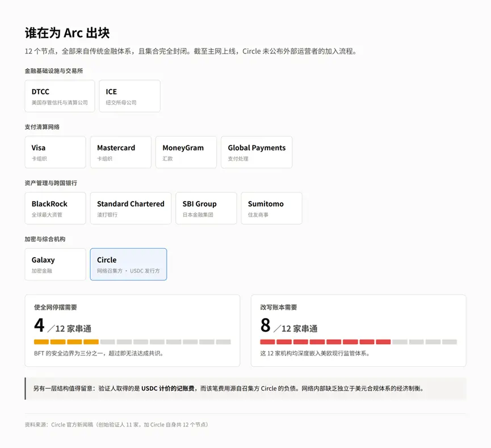Click the section heading "支付清算网络"

42,127
